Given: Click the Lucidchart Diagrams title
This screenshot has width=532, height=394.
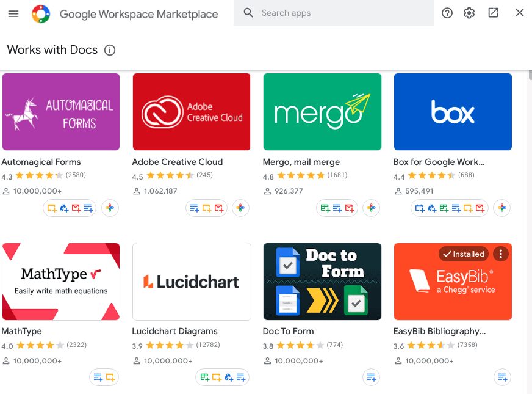Looking at the screenshot, I should [174, 331].
